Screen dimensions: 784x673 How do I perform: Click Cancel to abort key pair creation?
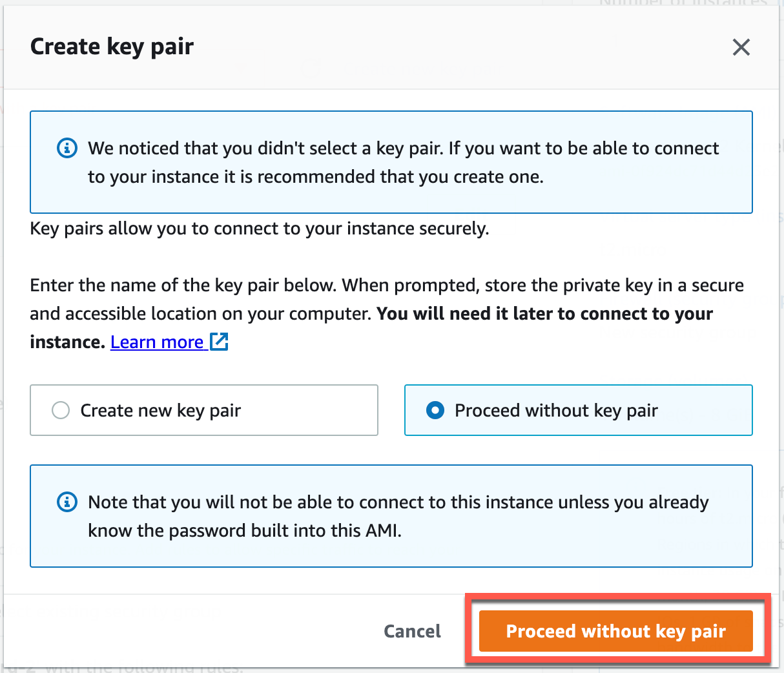point(412,631)
